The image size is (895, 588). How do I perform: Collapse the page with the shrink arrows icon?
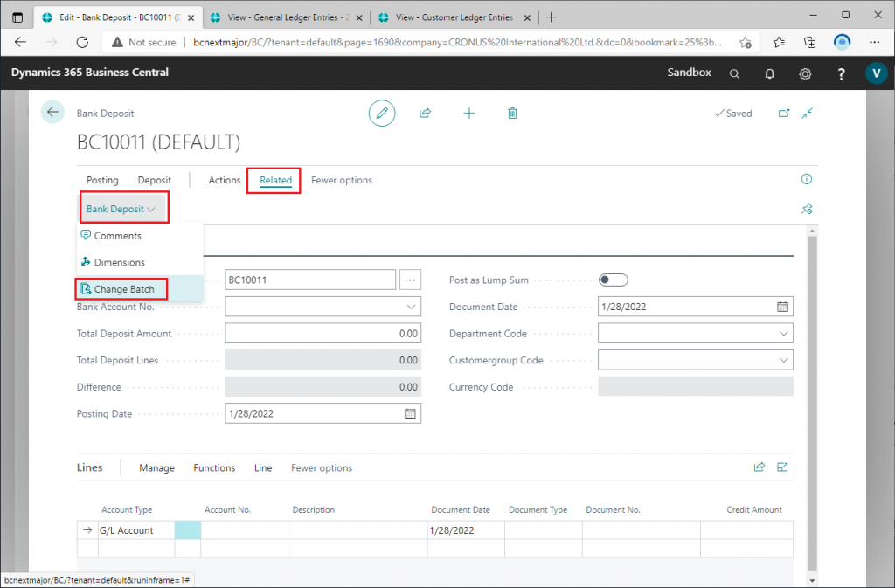(807, 113)
